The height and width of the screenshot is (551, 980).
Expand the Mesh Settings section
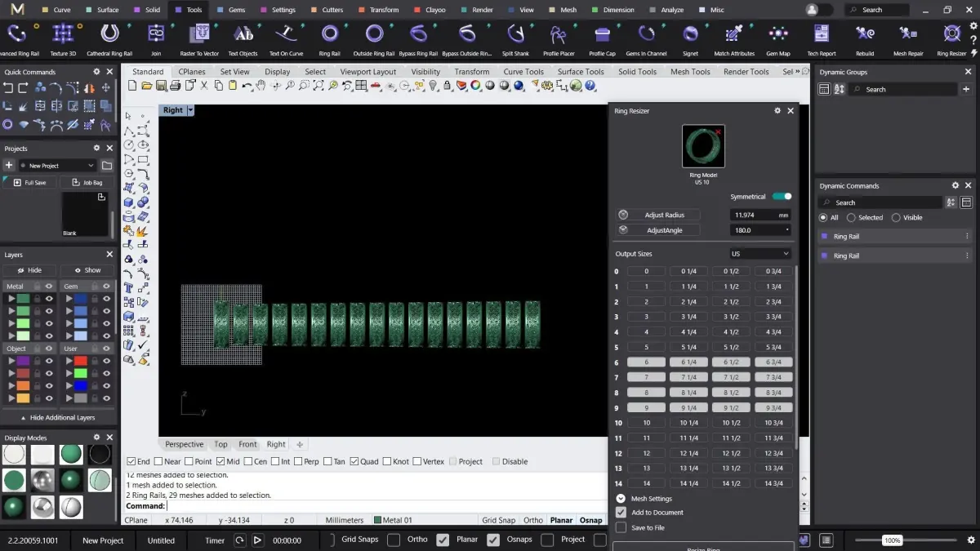tap(621, 499)
